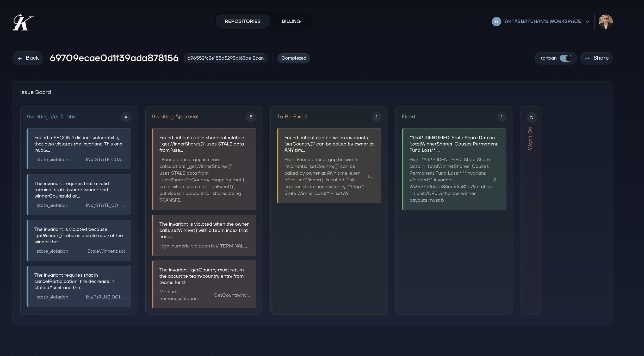Click the Awaiting Verification count badge

click(126, 117)
